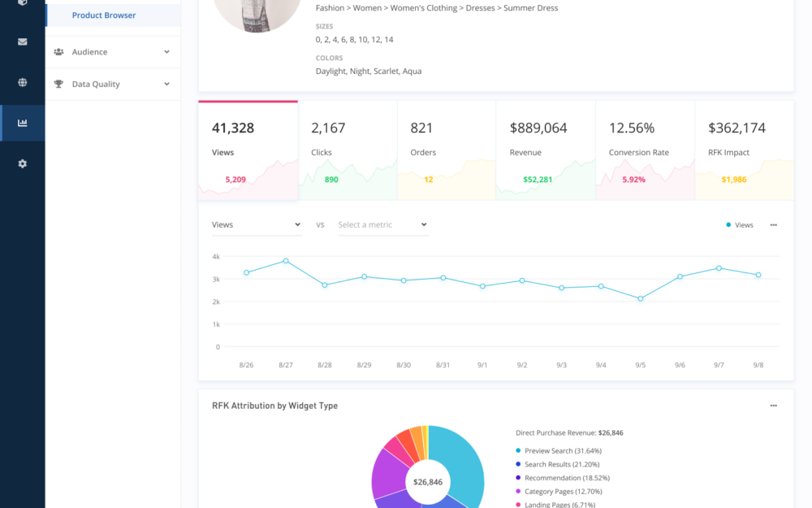Open the 'Select a metric' comparison dropdown
Viewport: 812px width, 508px height.
tap(382, 225)
